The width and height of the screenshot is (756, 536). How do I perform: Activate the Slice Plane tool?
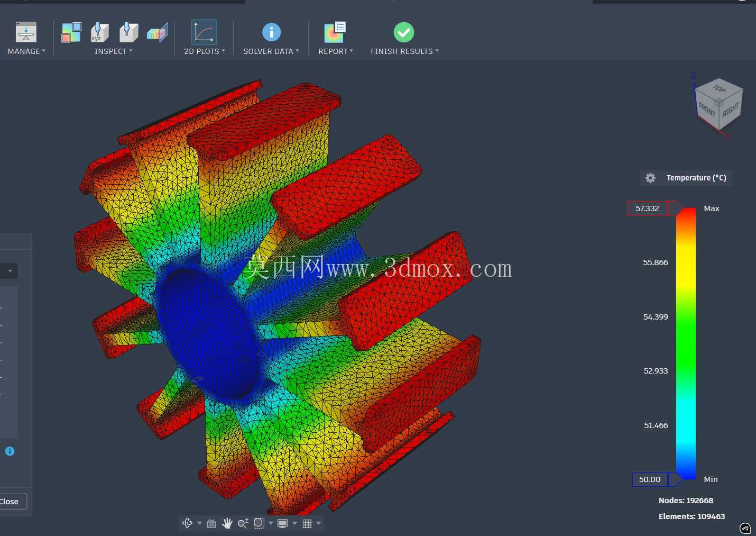pyautogui.click(x=157, y=32)
